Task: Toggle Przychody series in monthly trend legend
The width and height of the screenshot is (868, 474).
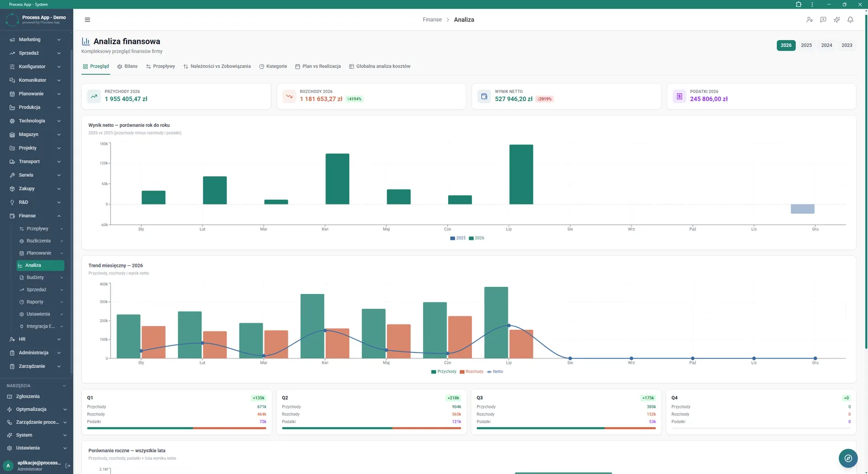Action: coord(444,371)
